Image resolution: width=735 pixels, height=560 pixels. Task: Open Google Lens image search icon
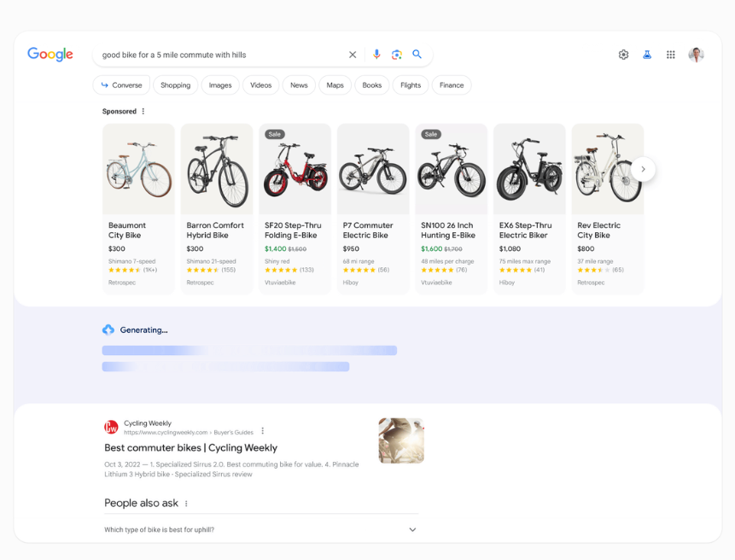pos(397,55)
